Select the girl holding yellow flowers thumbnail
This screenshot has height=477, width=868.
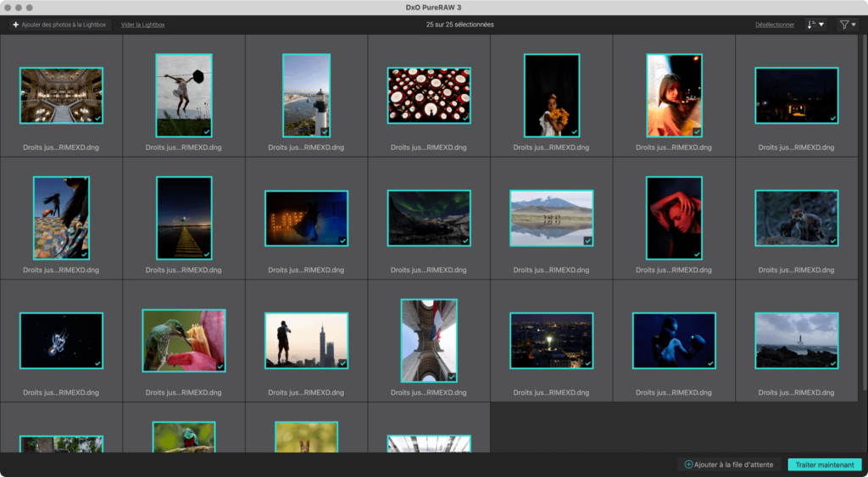[x=552, y=95]
